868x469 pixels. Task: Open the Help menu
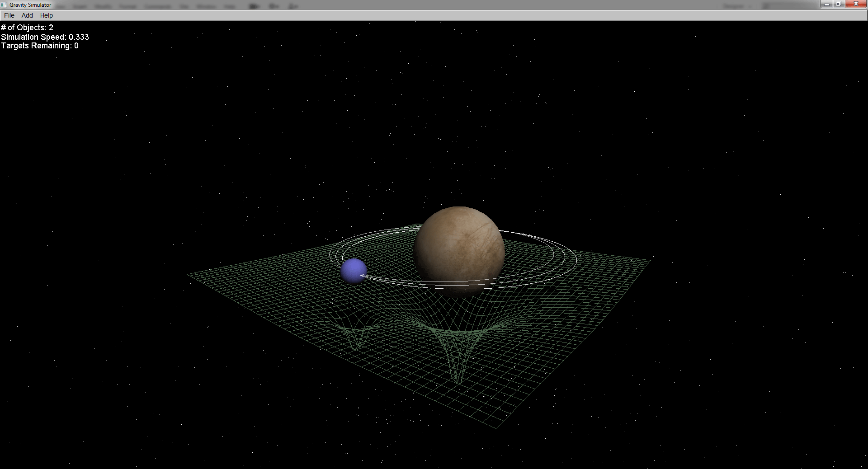click(47, 15)
